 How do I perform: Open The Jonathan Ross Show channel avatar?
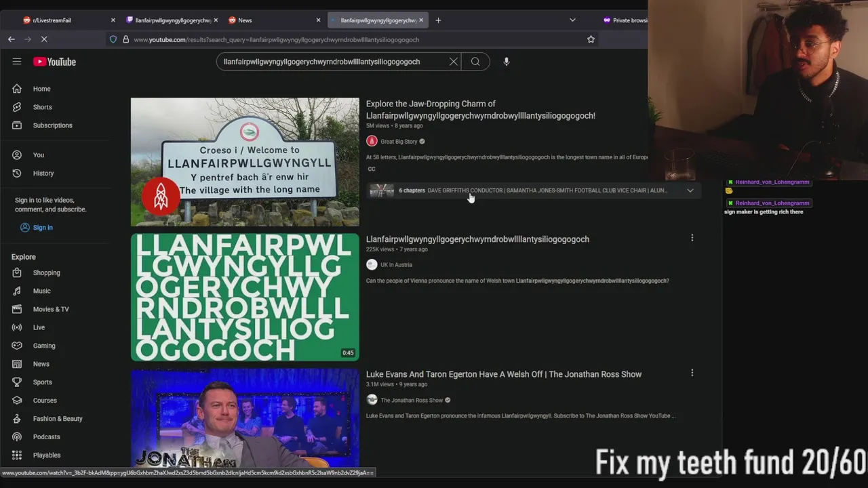tap(372, 400)
